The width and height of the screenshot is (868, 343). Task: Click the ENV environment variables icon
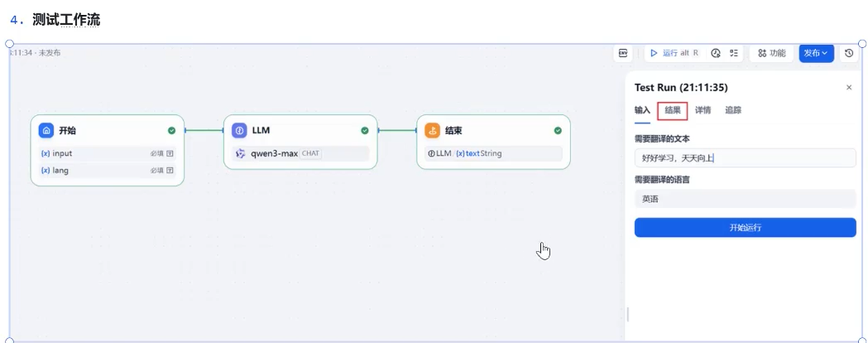[x=623, y=53]
